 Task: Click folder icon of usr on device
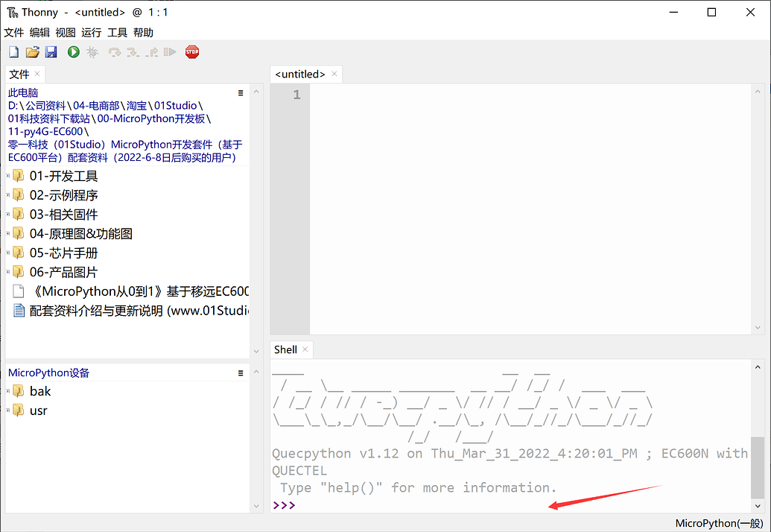coord(18,410)
